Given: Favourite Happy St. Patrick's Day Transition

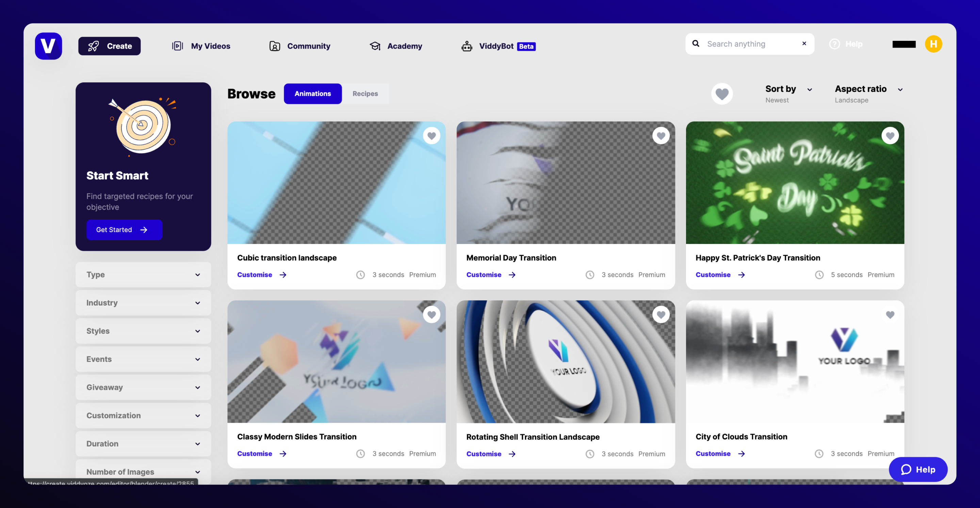Looking at the screenshot, I should (x=890, y=135).
